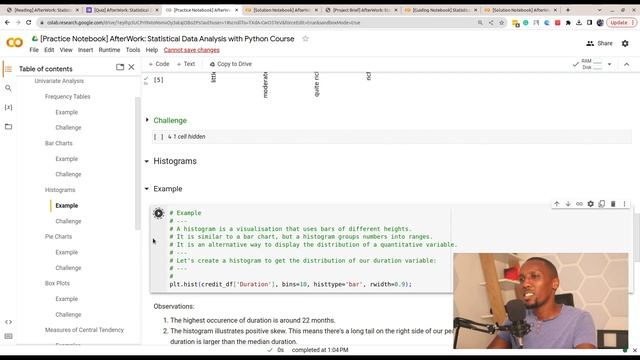640x360 pixels.
Task: Click Copy to Drive button
Action: pyautogui.click(x=231, y=64)
